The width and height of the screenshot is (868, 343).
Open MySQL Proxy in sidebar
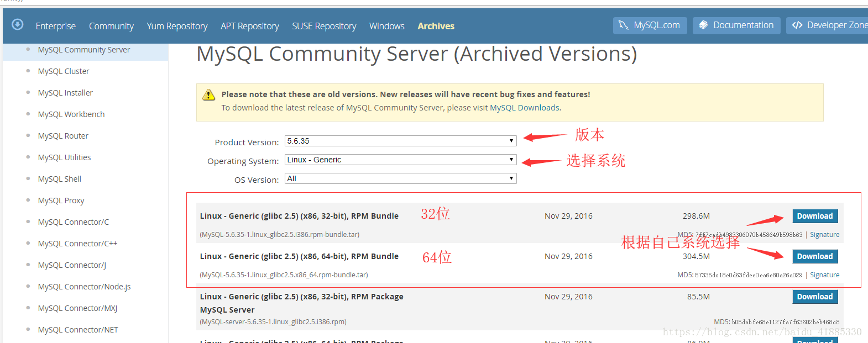61,200
